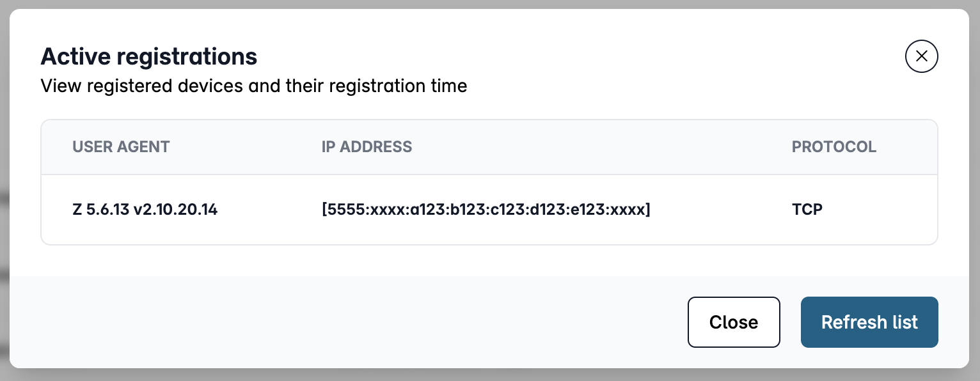Select the PROTOCOL column header

click(x=834, y=146)
